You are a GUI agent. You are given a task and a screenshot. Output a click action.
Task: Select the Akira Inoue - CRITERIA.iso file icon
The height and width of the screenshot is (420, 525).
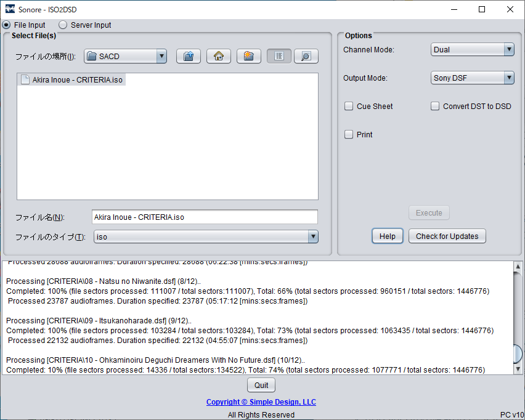tap(25, 79)
